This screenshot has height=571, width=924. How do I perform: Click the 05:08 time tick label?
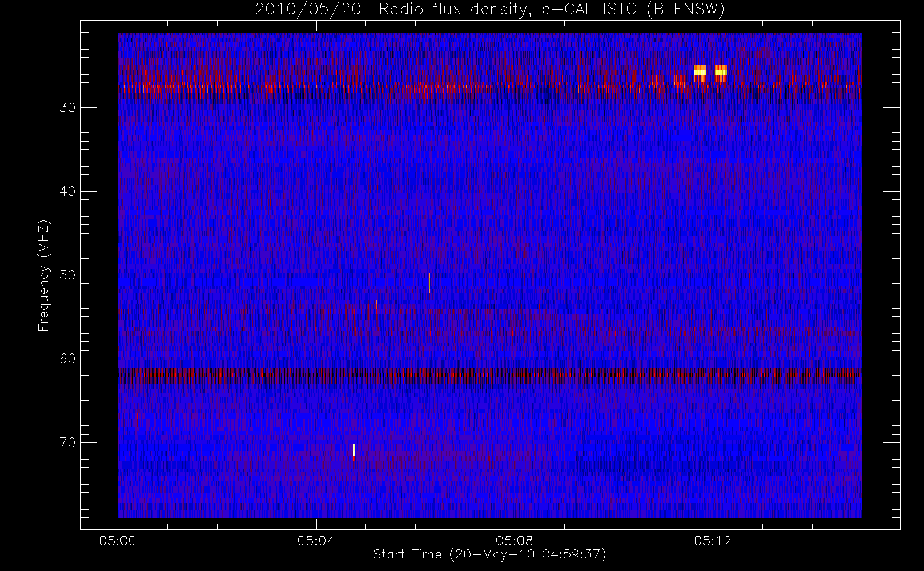515,541
